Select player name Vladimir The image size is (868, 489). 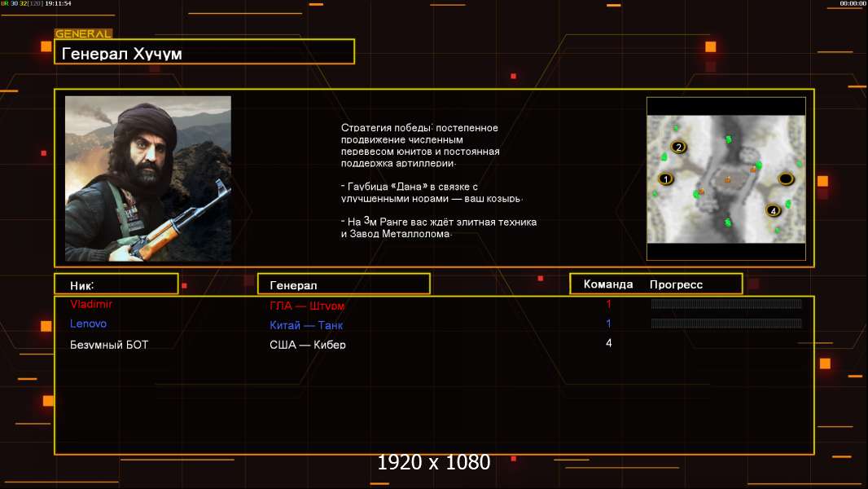coord(91,304)
